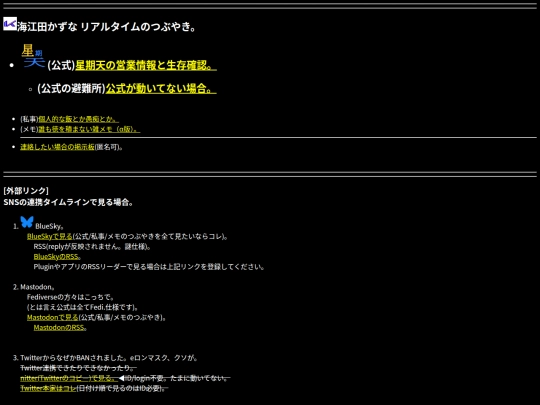This screenshot has width=540, height=405.
Task: Click the TwitterからなぜかBANされました line
Action: (x=108, y=358)
